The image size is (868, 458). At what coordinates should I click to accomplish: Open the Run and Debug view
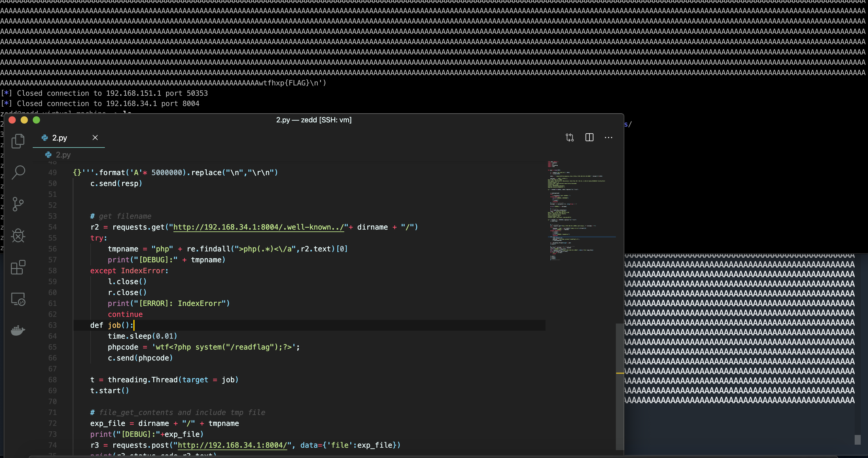(18, 236)
